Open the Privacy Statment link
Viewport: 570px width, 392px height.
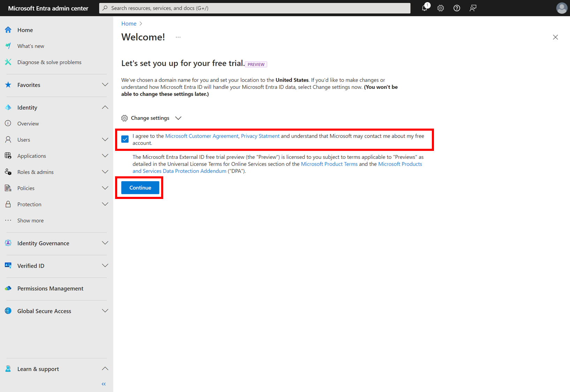[260, 136]
